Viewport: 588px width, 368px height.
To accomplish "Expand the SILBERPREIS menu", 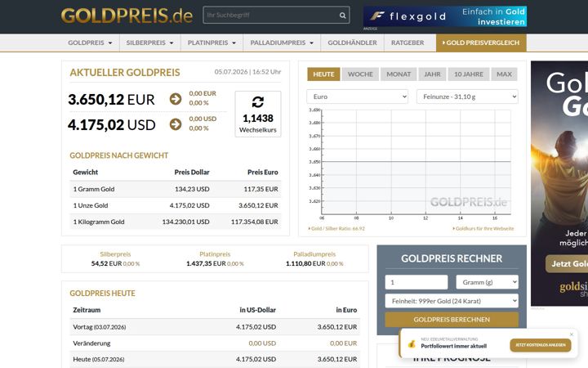I will click(x=150, y=43).
